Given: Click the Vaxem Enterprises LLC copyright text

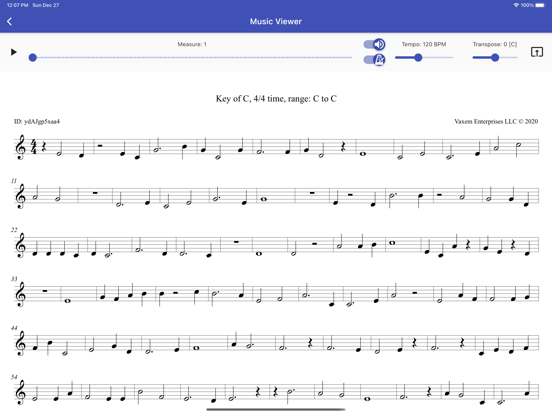Looking at the screenshot, I should pos(496,121).
